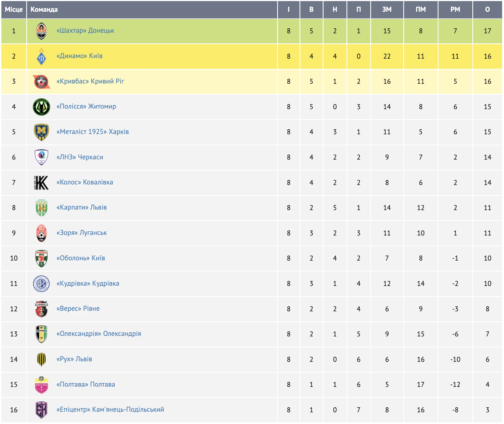Click the Kryvbas Kryvyi Rih emblem

[x=41, y=82]
